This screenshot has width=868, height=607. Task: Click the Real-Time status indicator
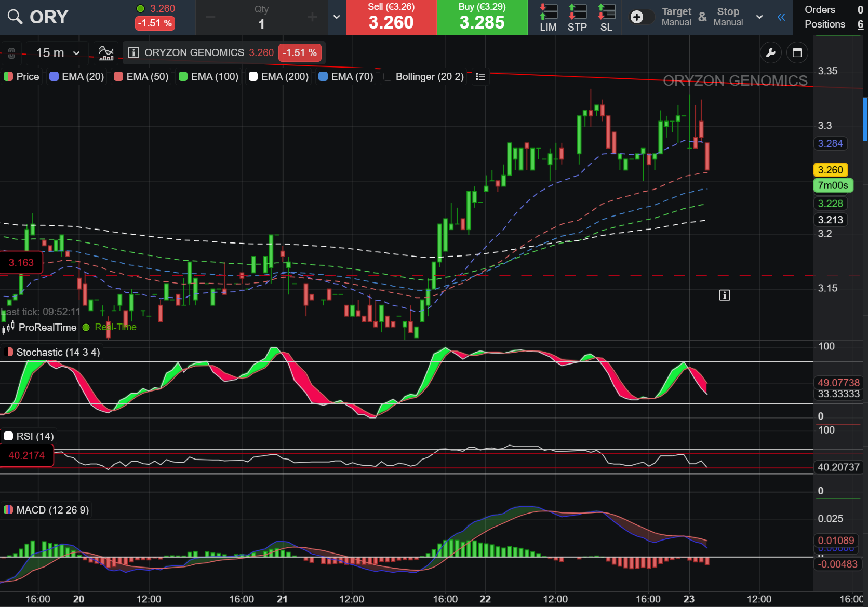pos(110,327)
